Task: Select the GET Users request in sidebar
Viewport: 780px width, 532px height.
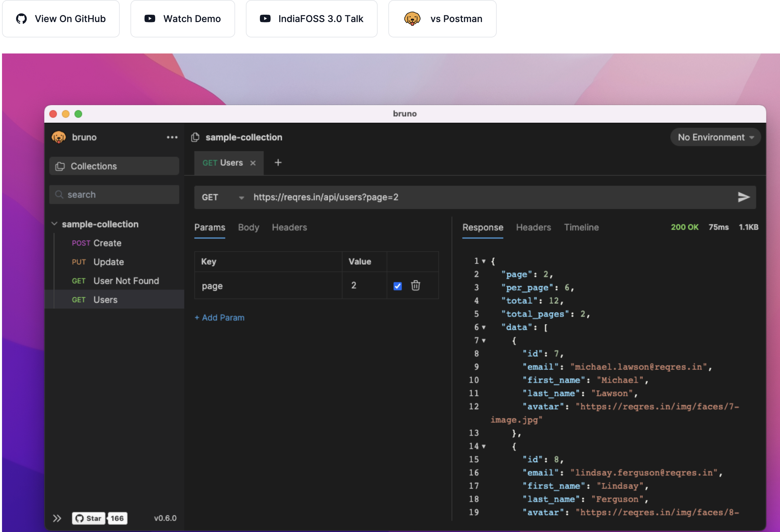Action: click(x=114, y=299)
